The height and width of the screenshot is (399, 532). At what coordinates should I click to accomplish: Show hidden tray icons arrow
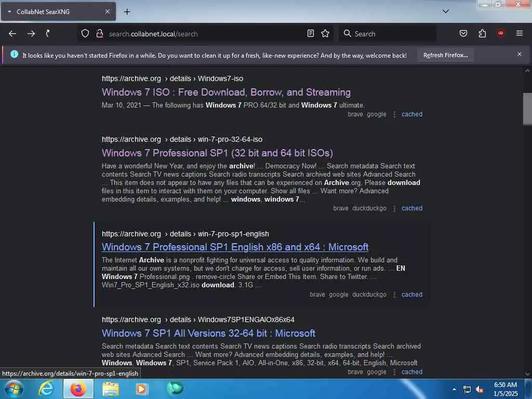click(x=454, y=389)
